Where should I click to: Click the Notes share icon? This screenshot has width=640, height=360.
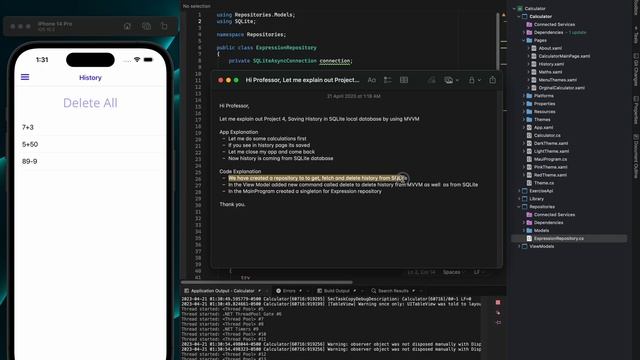[x=493, y=80]
